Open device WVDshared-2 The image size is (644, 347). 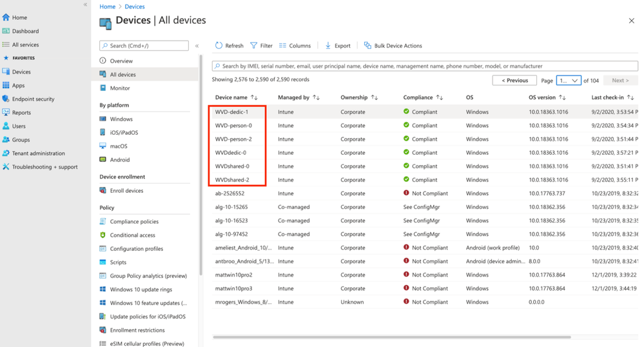pyautogui.click(x=232, y=180)
